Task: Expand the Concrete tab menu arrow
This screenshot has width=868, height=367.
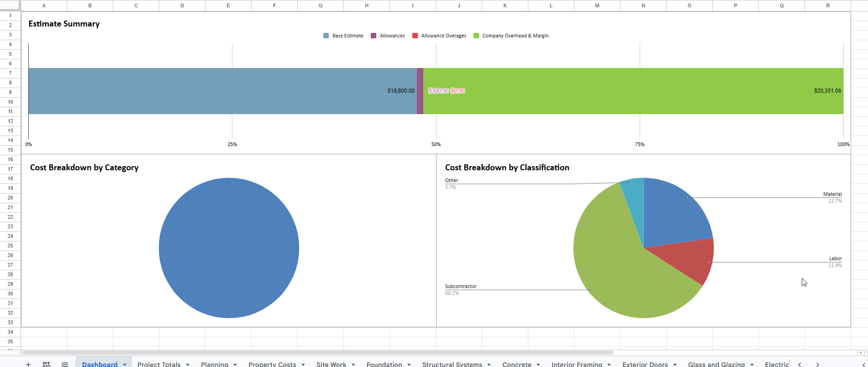Action: pos(538,364)
